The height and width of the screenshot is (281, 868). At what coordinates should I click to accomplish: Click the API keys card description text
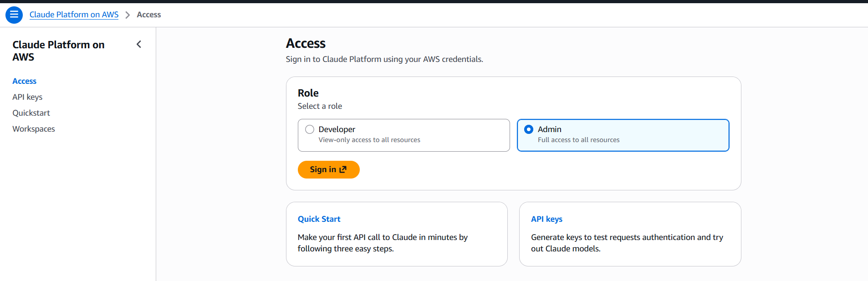click(627, 243)
